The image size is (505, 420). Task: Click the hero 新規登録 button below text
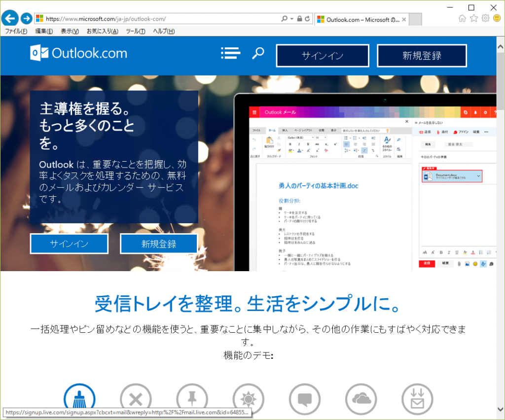pyautogui.click(x=159, y=244)
